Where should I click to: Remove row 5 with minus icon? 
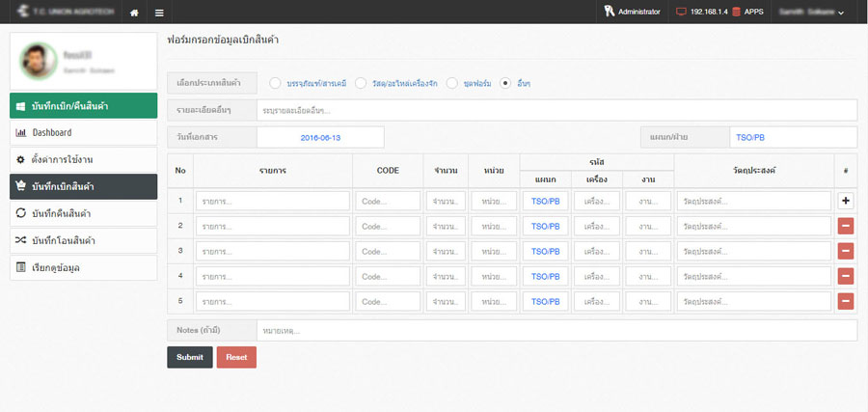click(846, 301)
